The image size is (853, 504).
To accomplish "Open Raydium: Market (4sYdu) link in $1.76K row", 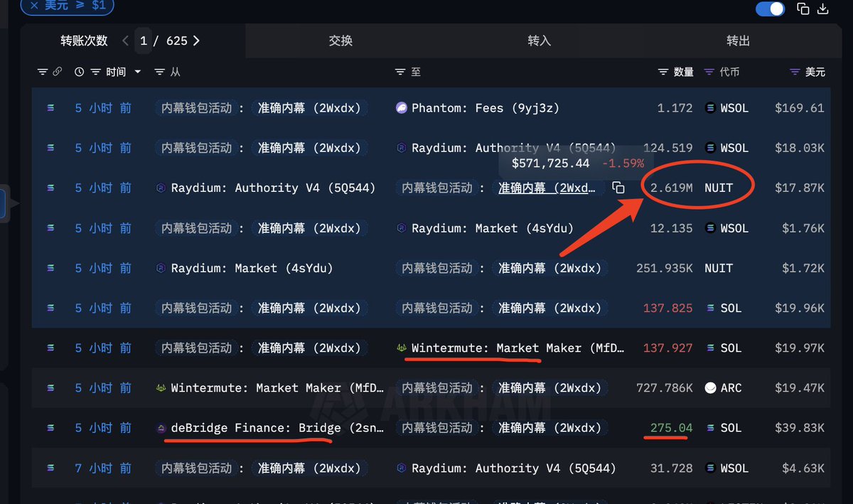I will [493, 228].
